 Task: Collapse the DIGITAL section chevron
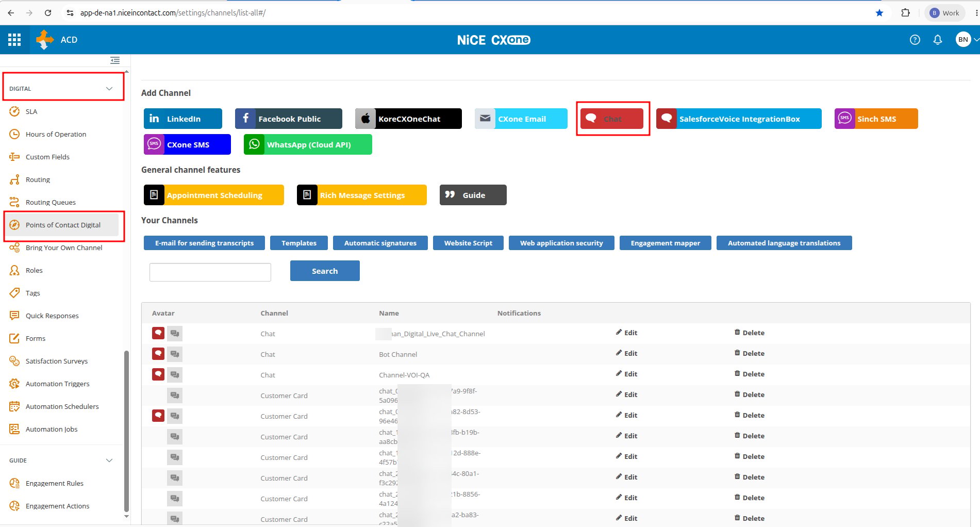109,89
